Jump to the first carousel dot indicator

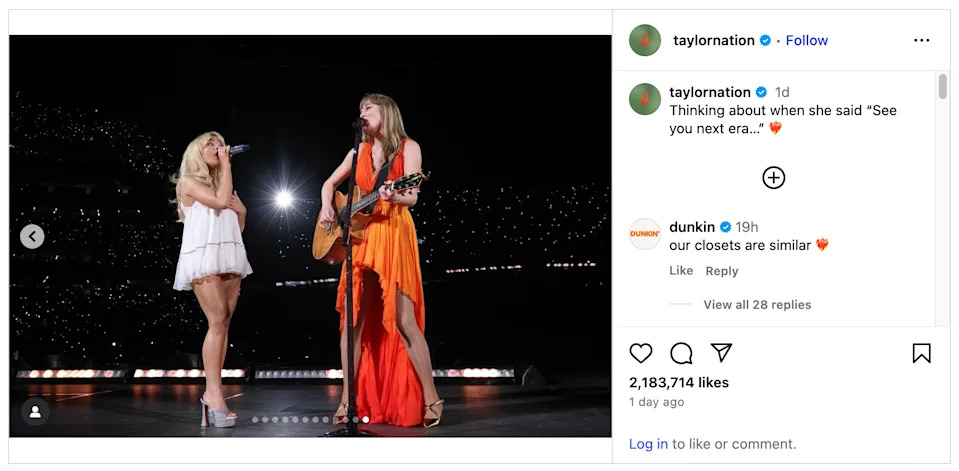click(255, 420)
